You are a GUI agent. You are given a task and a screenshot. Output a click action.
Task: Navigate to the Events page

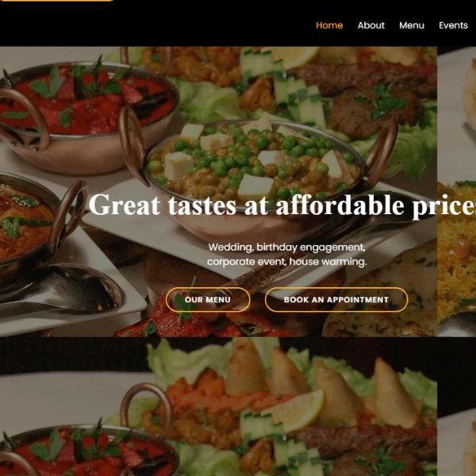pos(453,25)
